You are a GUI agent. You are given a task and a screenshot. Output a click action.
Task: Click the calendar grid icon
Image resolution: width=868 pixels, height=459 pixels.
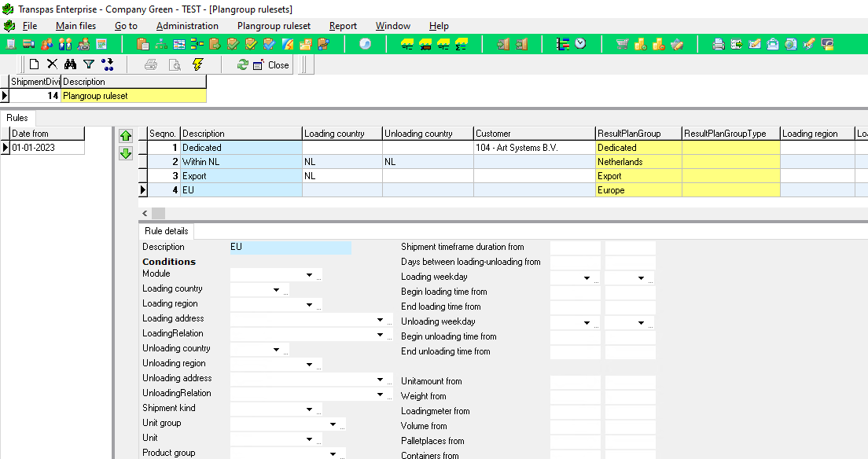coord(101,44)
